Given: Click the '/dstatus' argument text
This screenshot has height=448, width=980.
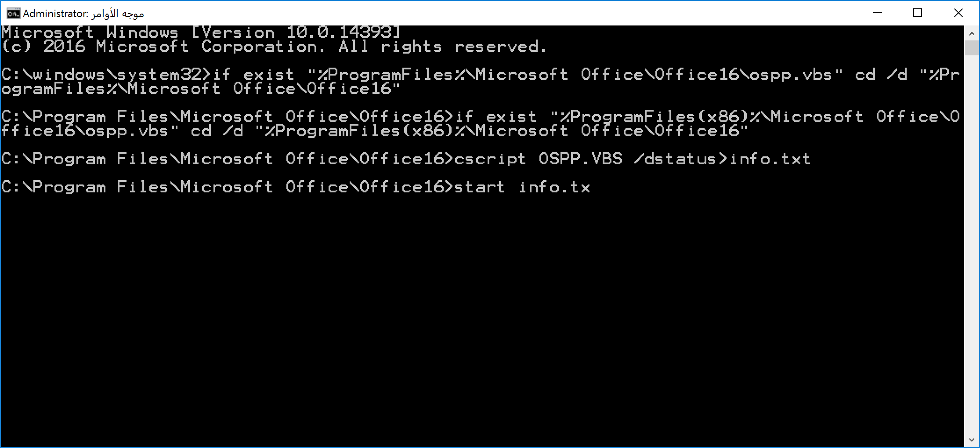Looking at the screenshot, I should pos(675,159).
